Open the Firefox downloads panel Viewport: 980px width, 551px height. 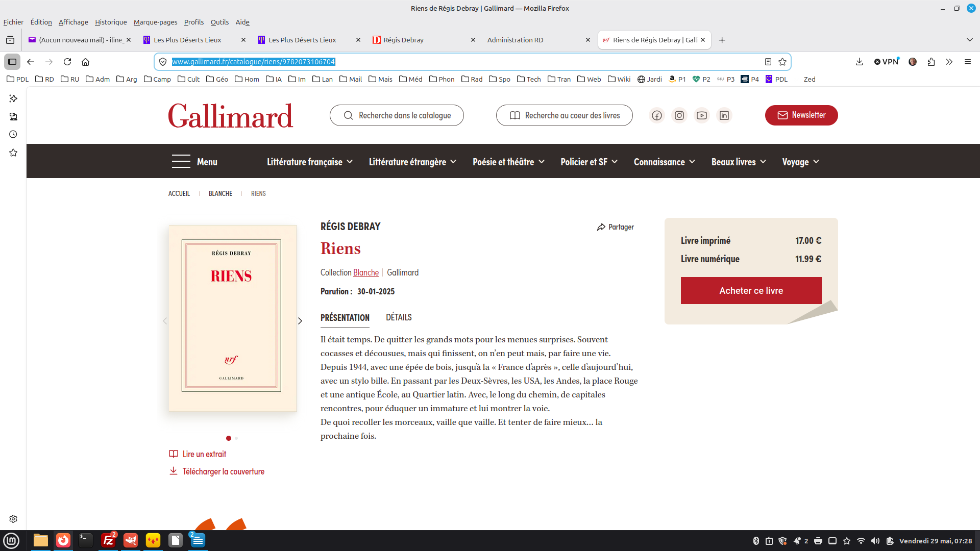[x=860, y=62]
